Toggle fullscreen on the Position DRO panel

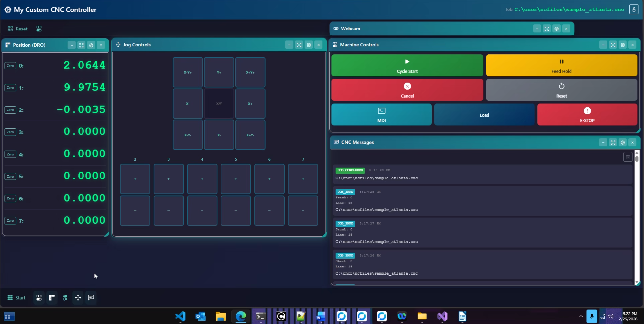point(82,45)
